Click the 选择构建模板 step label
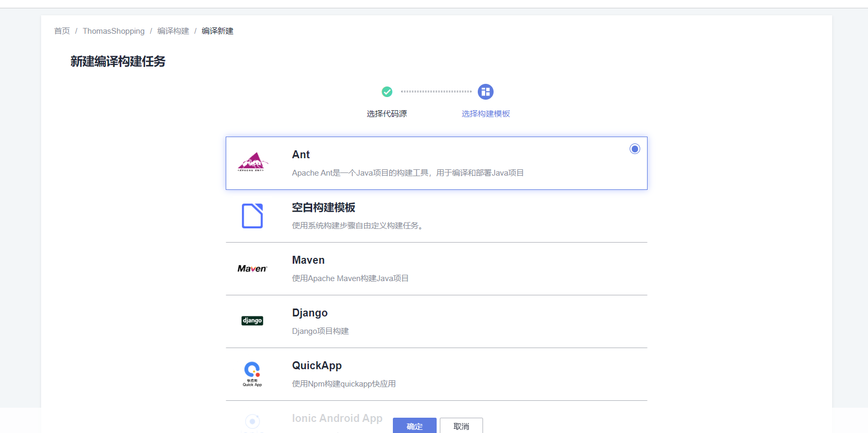Viewport: 868px width, 433px height. [x=486, y=114]
